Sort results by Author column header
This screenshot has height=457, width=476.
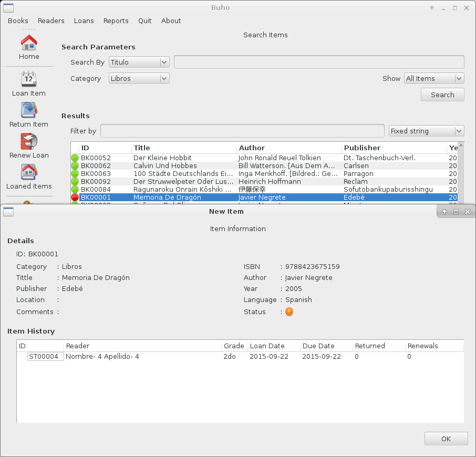click(289, 148)
